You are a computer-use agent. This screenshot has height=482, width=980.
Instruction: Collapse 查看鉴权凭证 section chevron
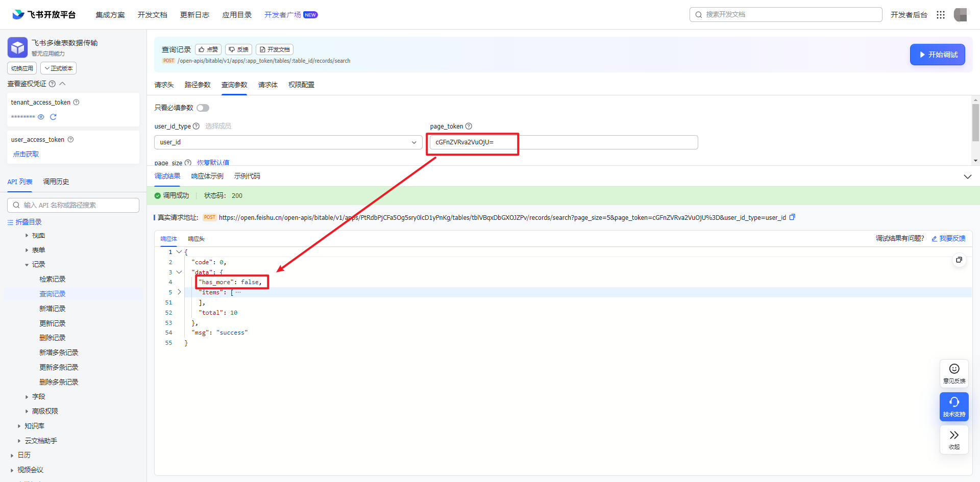tap(62, 84)
